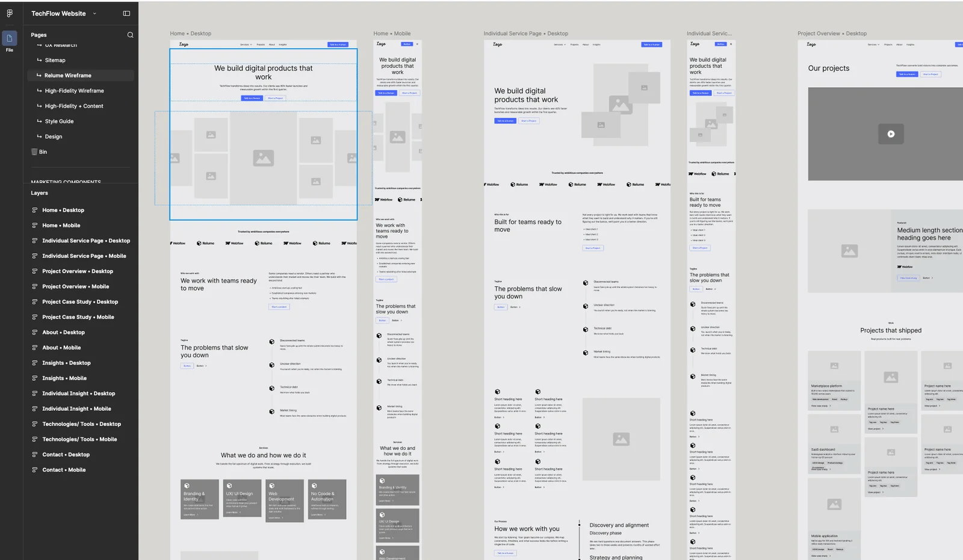Select the Home • Desktop frame label on canvas
The width and height of the screenshot is (963, 560).
tap(190, 34)
